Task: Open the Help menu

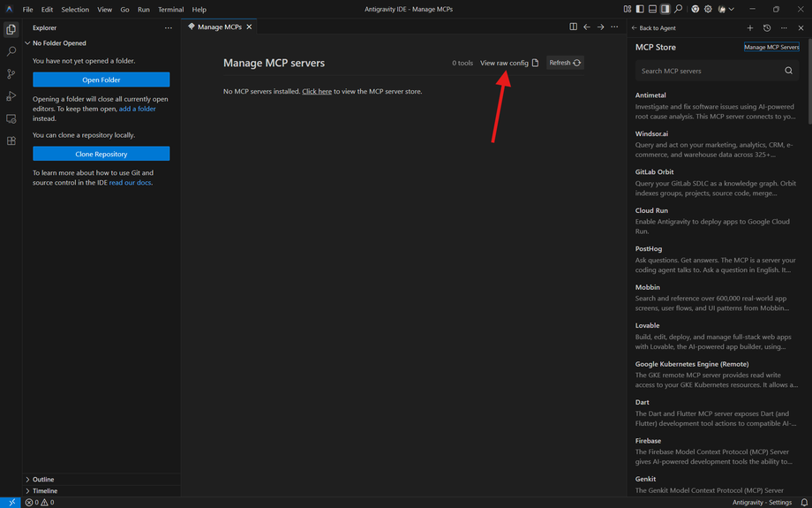Action: click(x=199, y=10)
